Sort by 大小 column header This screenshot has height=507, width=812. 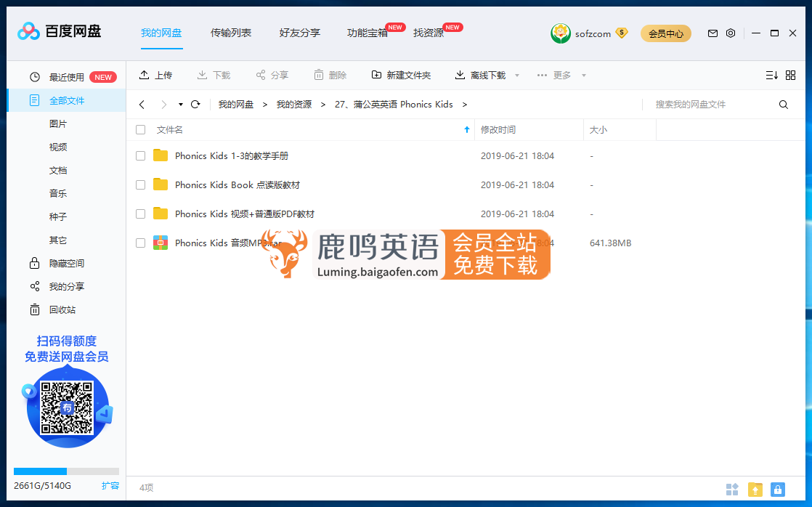tap(598, 130)
